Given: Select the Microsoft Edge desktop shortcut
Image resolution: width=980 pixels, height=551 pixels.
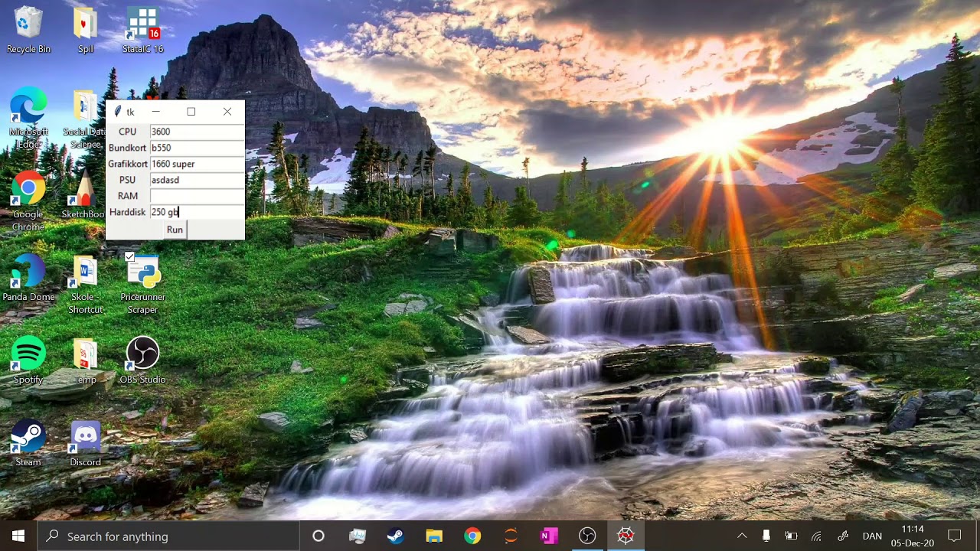Looking at the screenshot, I should pyautogui.click(x=28, y=119).
